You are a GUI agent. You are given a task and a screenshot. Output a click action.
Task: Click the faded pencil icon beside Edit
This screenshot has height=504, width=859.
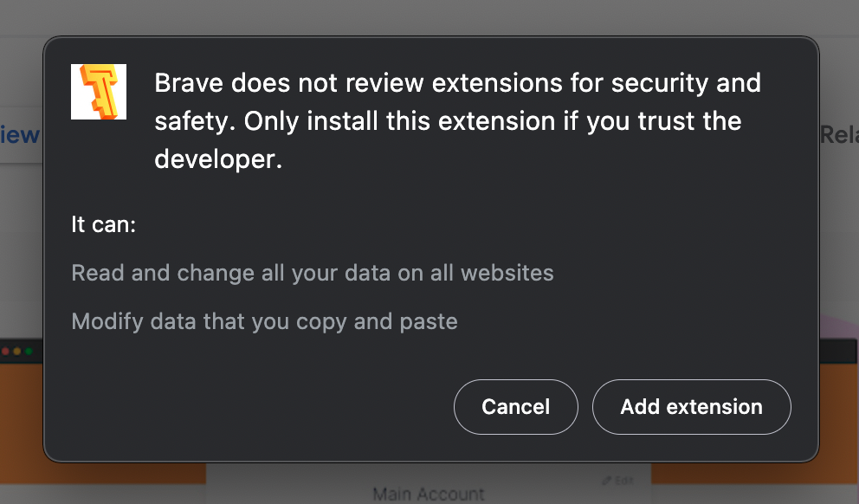pyautogui.click(x=606, y=481)
